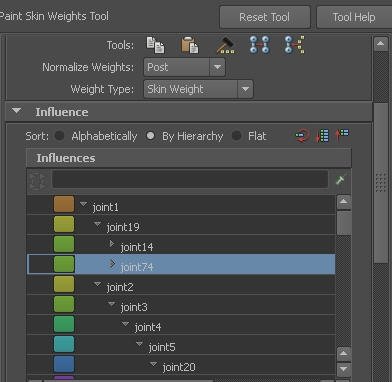This screenshot has height=382, width=392.
Task: Choose the Flat sort radio button
Action: click(237, 136)
